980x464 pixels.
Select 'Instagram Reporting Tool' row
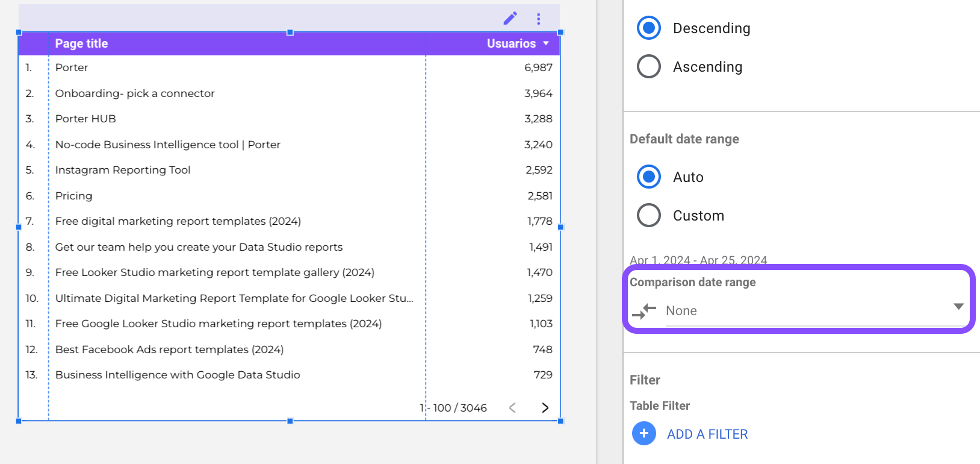click(123, 170)
